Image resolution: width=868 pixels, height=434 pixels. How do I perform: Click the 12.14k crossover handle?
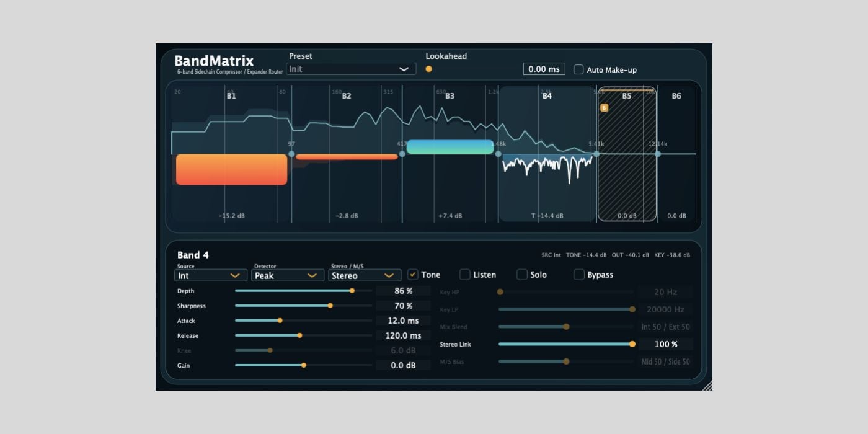[x=658, y=154]
